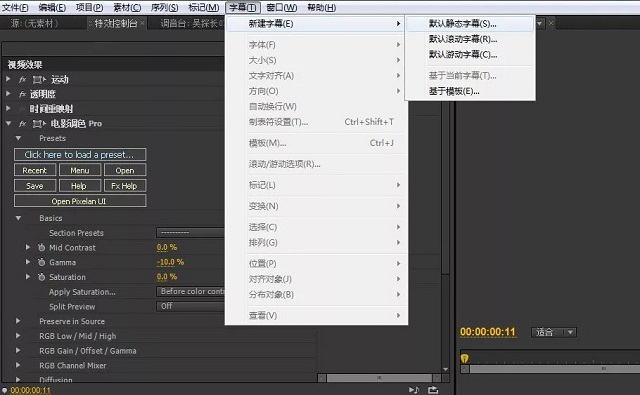Collapse the 电影调色 Pro effect
Screen dimensions: 640x395
8,123
